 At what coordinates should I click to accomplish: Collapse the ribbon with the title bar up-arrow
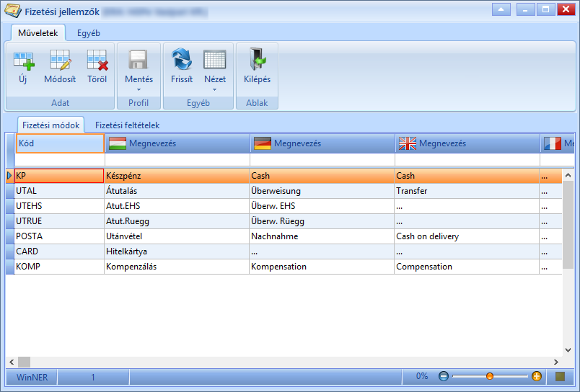click(x=501, y=9)
